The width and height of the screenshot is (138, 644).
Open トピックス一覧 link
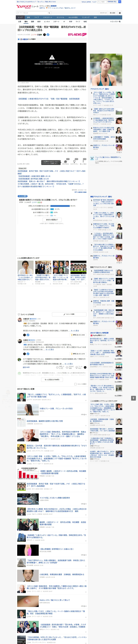pos(115,22)
